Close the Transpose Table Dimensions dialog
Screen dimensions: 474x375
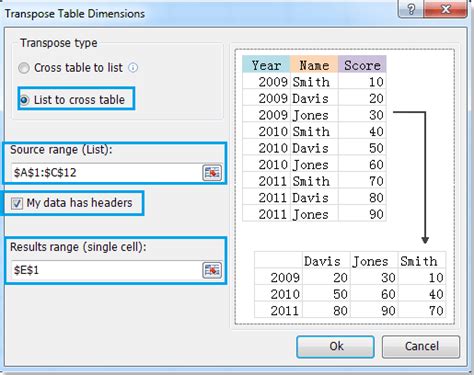pos(445,9)
